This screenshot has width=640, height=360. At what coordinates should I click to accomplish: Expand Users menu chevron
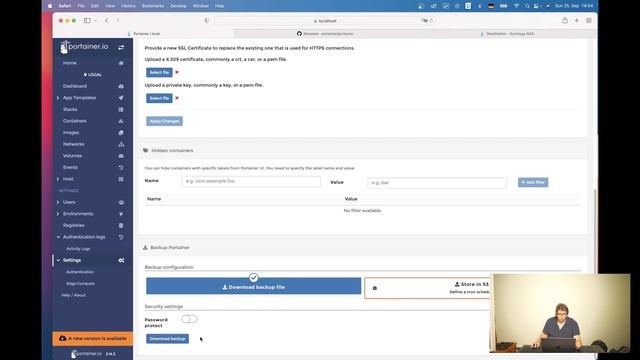coord(58,202)
